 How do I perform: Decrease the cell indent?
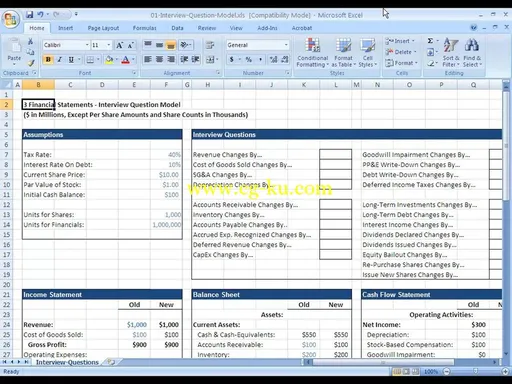(x=184, y=59)
